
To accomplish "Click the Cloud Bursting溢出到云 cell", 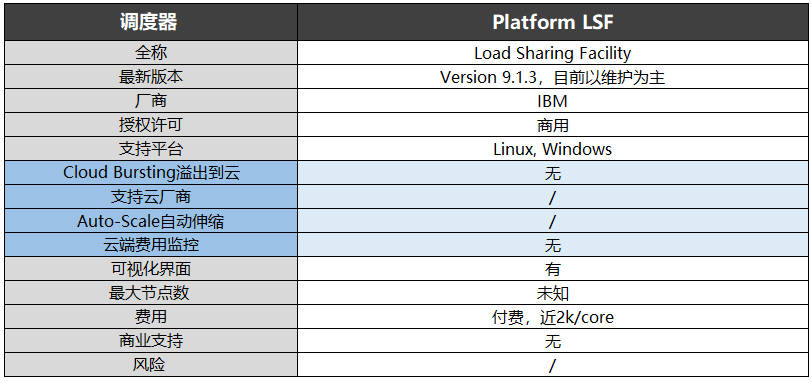I will (151, 173).
